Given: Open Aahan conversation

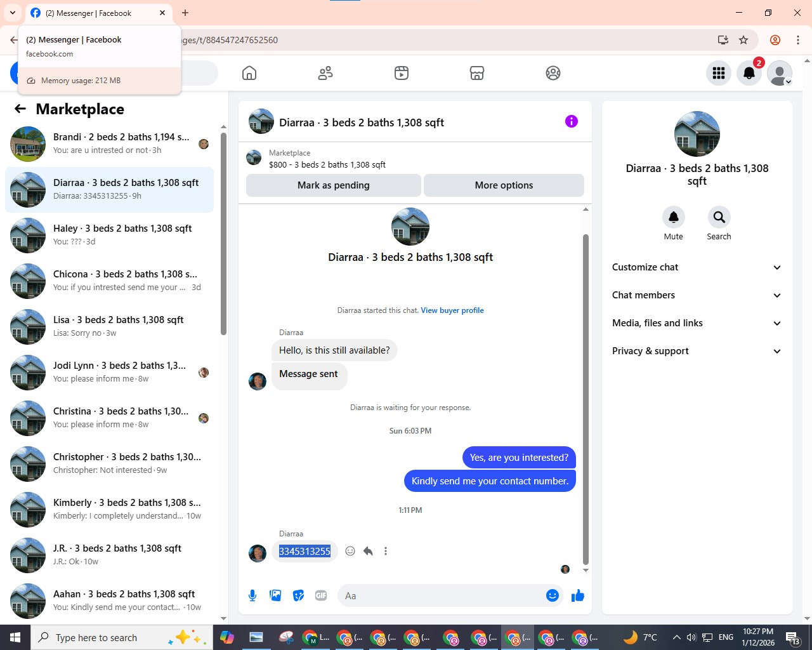Looking at the screenshot, I should (109, 601).
